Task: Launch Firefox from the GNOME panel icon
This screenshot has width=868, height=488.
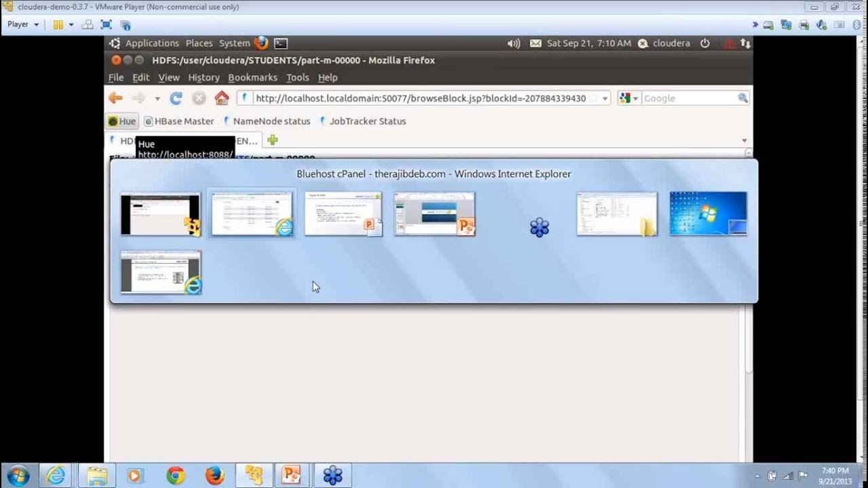Action: 261,43
